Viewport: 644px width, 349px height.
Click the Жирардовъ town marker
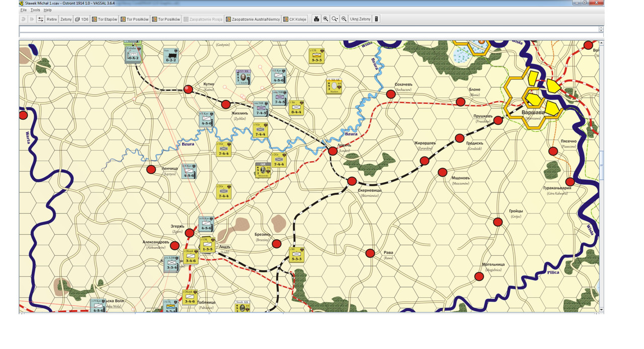(x=425, y=161)
